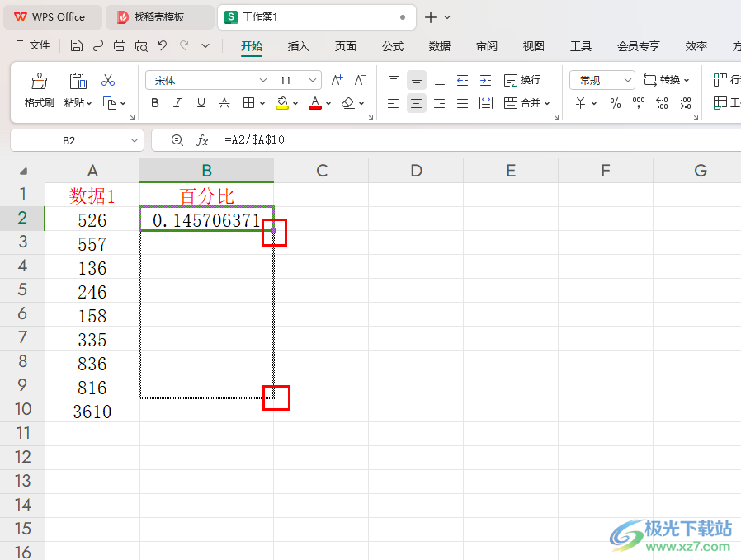Switch to the 审阅 Review tab
The height and width of the screenshot is (560, 741).
[487, 46]
